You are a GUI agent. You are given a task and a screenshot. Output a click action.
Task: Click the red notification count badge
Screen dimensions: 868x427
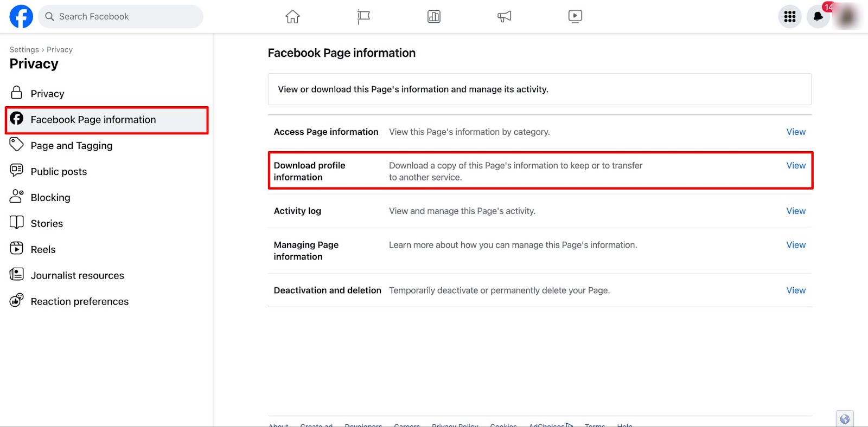pos(828,7)
